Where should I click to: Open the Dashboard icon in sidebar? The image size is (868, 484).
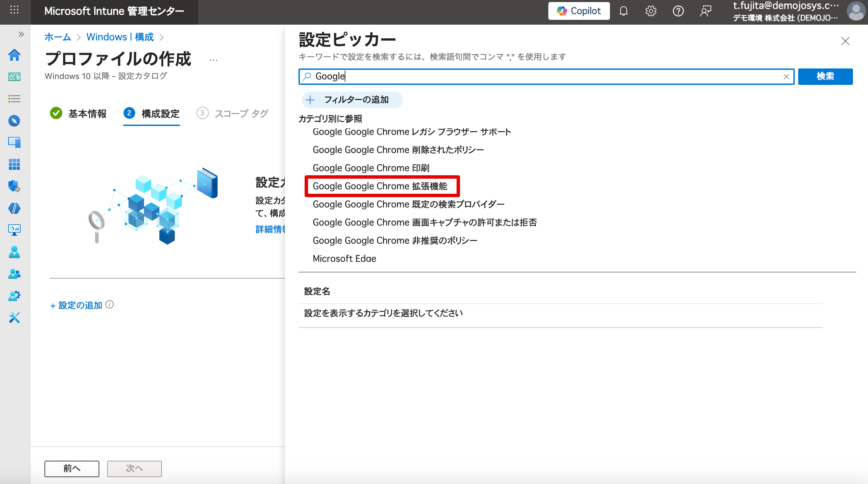click(x=14, y=77)
